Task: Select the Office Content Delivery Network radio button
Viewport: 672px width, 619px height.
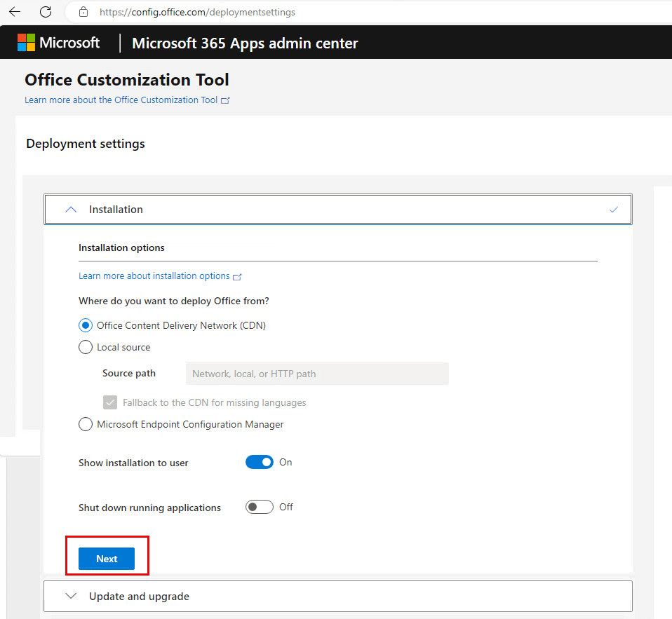Action: [x=85, y=325]
